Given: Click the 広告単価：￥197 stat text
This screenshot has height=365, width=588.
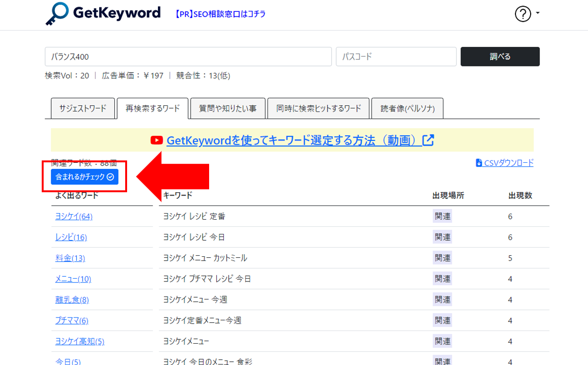Looking at the screenshot, I should click(x=133, y=75).
